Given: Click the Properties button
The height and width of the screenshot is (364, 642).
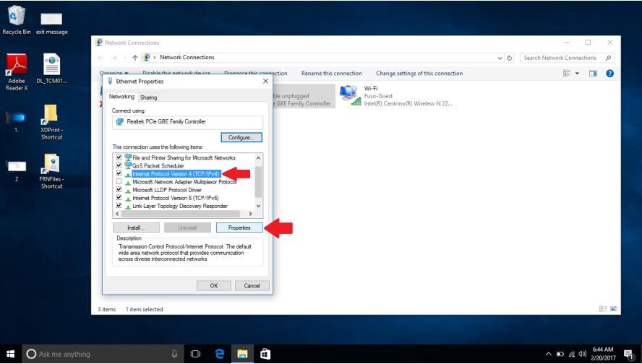Looking at the screenshot, I should (239, 227).
